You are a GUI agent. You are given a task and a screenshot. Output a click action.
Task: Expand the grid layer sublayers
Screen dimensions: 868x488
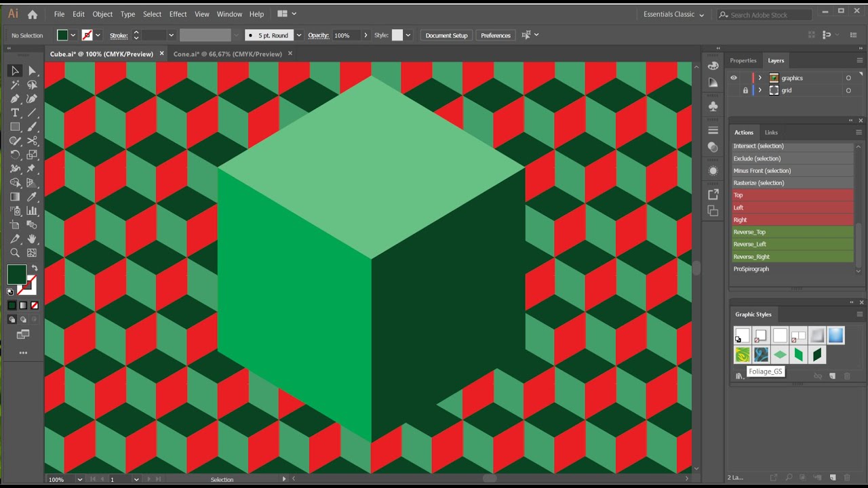point(759,90)
